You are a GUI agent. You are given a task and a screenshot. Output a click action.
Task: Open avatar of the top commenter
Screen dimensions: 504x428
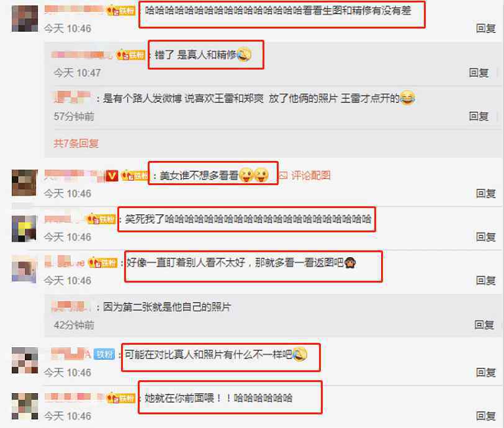[x=25, y=19]
